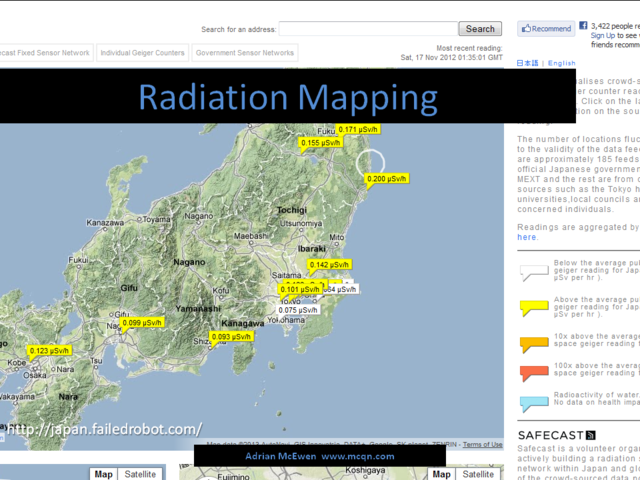This screenshot has width=640, height=480.
Task: Click the light blue water radioactivity legend bubble
Action: (x=534, y=403)
